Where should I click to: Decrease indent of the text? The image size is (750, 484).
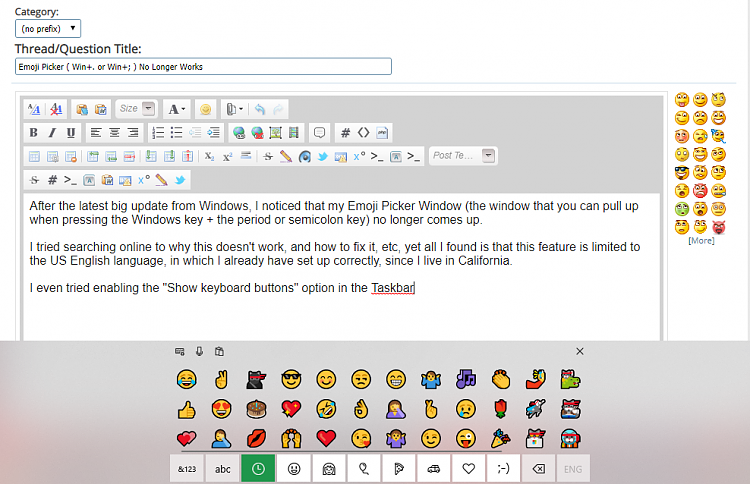click(195, 132)
